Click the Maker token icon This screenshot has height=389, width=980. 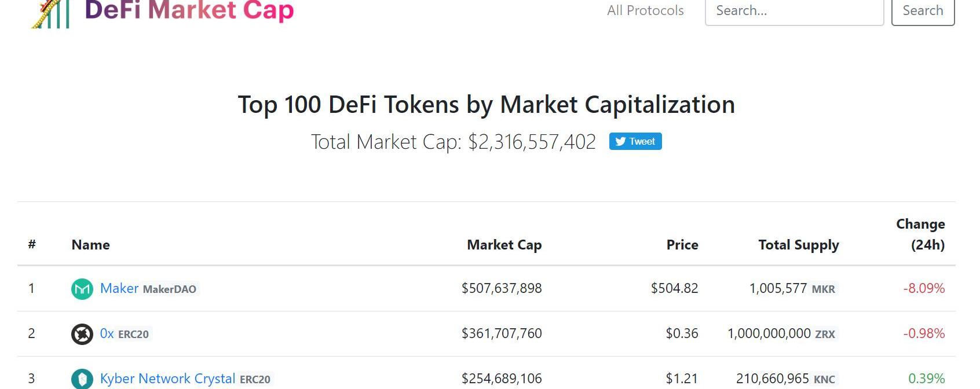pos(82,289)
